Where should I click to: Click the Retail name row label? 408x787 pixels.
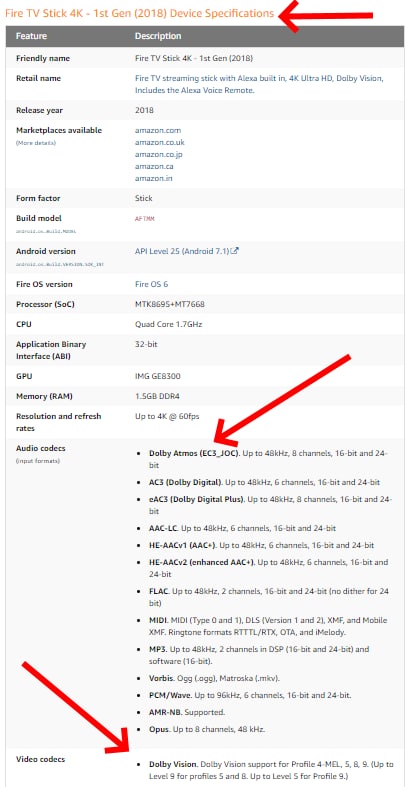(38, 78)
